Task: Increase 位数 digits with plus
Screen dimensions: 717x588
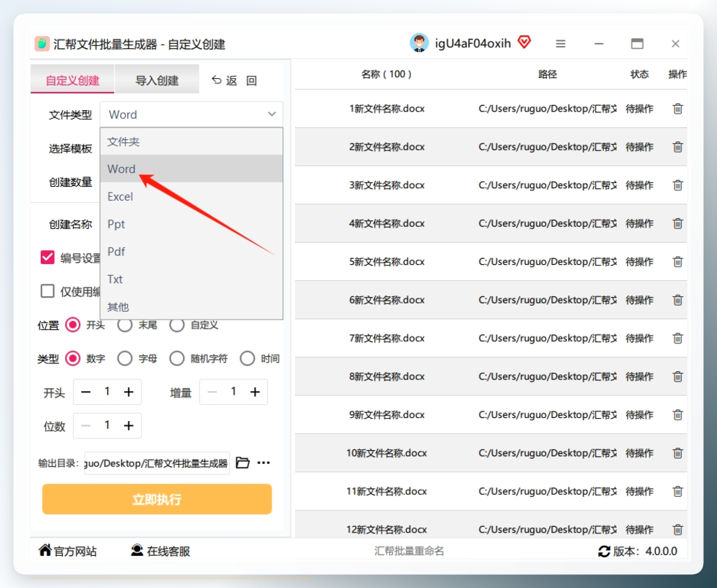Action: tap(129, 426)
